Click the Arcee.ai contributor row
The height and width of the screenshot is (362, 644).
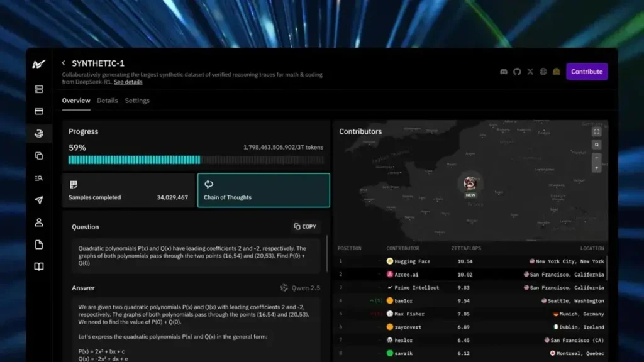tap(470, 274)
